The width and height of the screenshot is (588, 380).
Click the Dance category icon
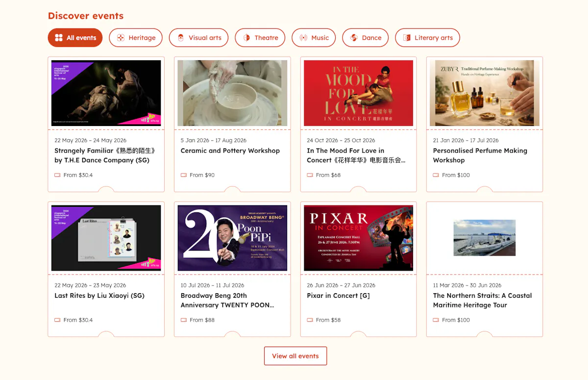(354, 38)
